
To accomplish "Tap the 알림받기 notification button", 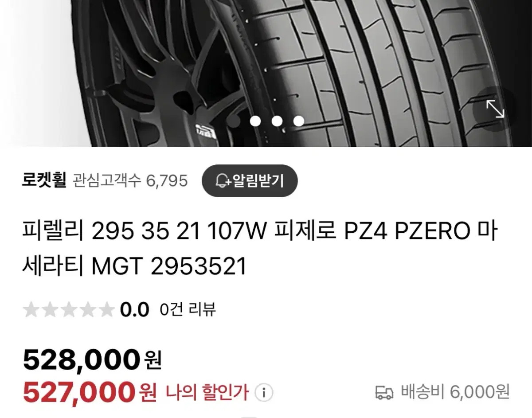I will click(x=250, y=181).
